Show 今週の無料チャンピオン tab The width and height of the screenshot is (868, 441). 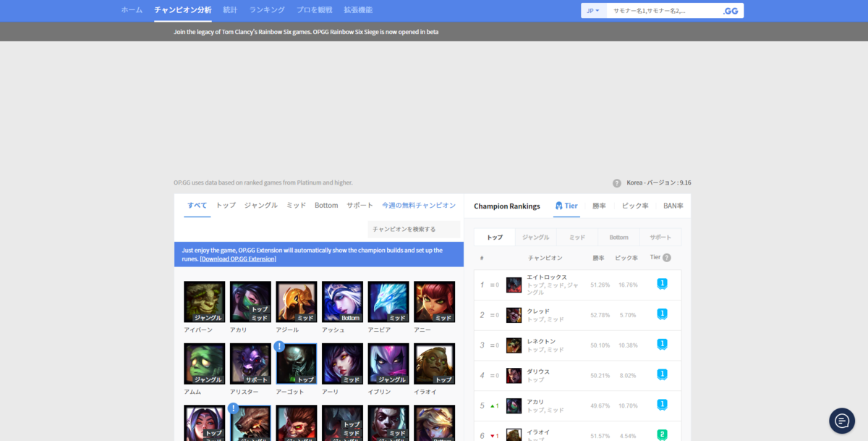(420, 206)
